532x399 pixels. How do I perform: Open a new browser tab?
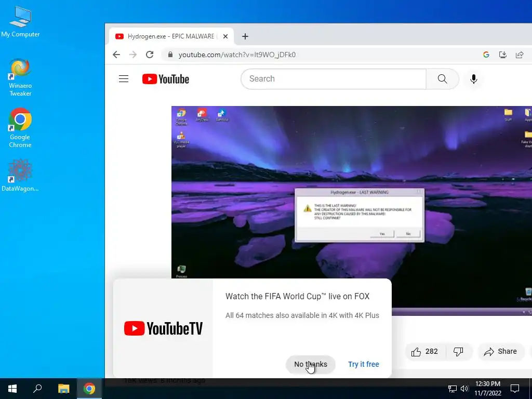[x=245, y=36]
